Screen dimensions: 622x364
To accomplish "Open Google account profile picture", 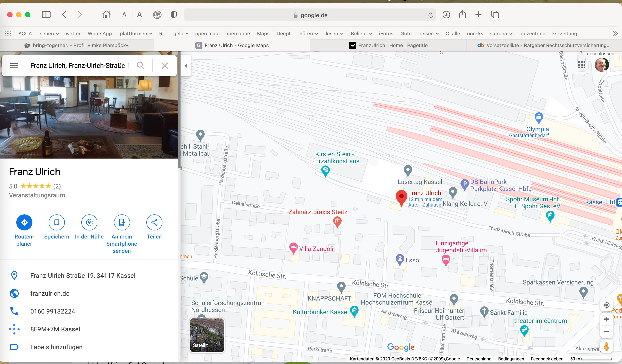I will (602, 65).
